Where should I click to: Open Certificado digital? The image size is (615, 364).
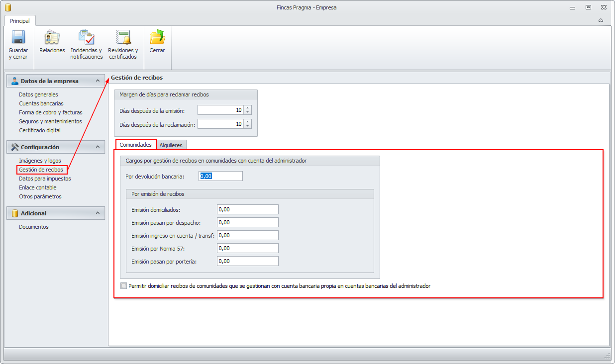[x=40, y=130]
